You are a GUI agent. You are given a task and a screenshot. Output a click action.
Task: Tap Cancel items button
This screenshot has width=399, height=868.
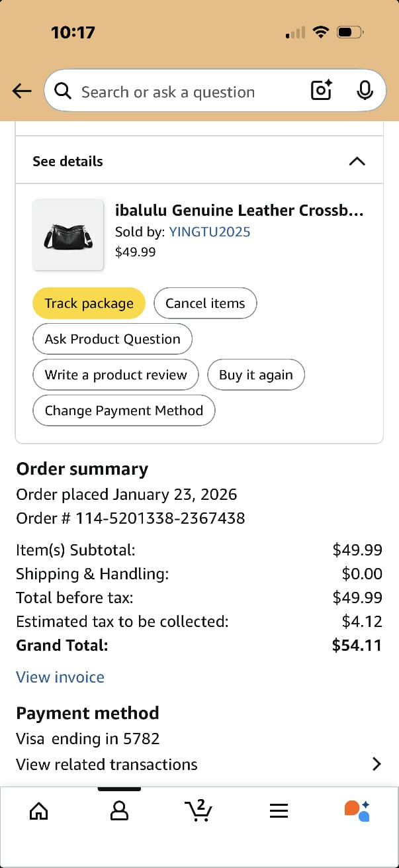pyautogui.click(x=205, y=303)
